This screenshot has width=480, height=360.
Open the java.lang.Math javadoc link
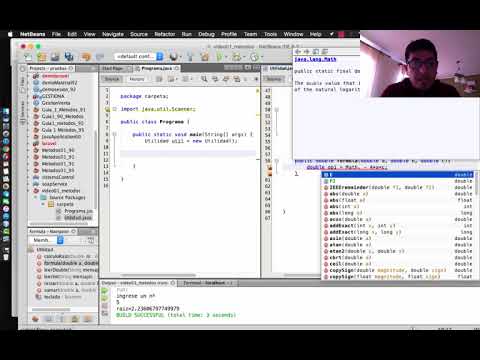[x=315, y=59]
